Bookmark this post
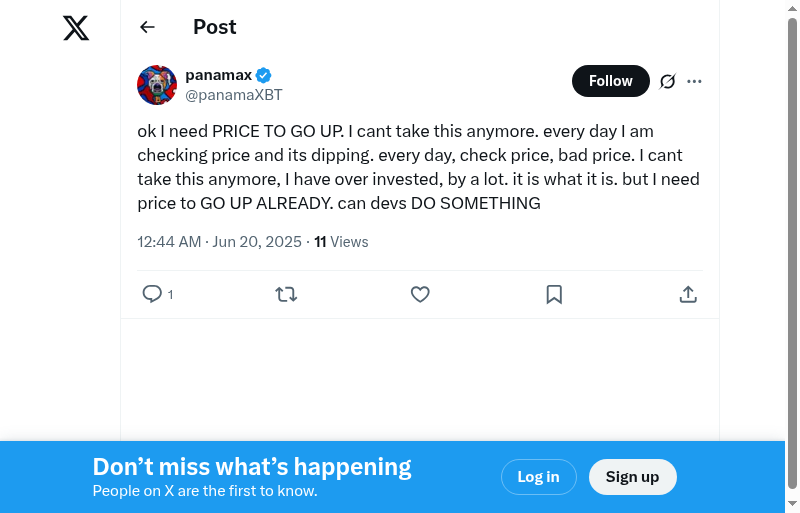The height and width of the screenshot is (513, 800). point(554,294)
